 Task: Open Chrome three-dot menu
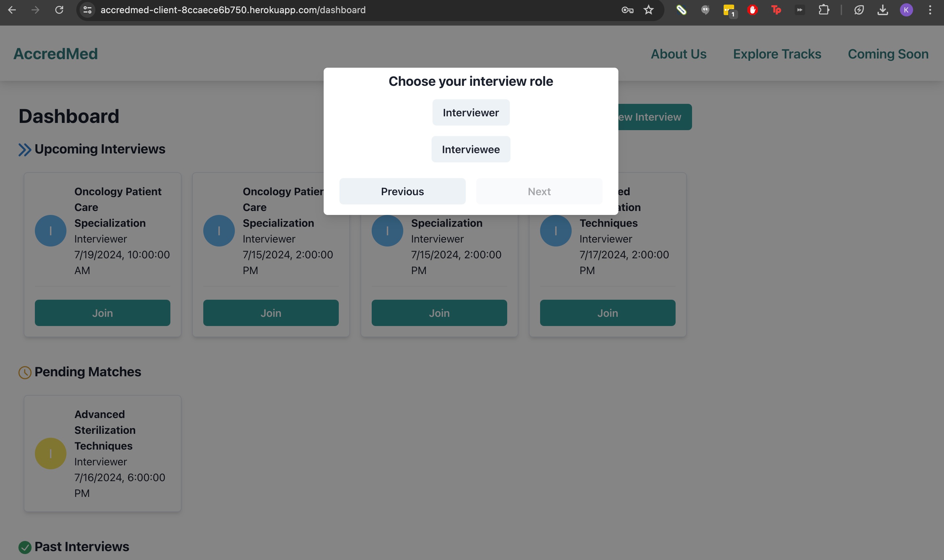tap(930, 10)
